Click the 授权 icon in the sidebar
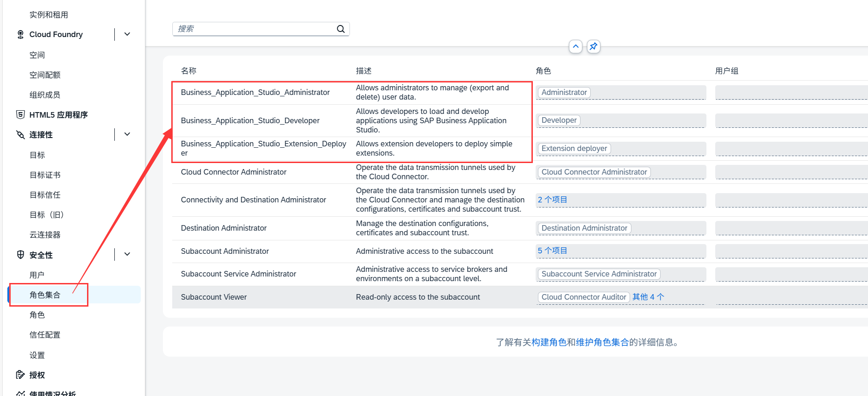Viewport: 868px width, 396px height. [x=20, y=375]
